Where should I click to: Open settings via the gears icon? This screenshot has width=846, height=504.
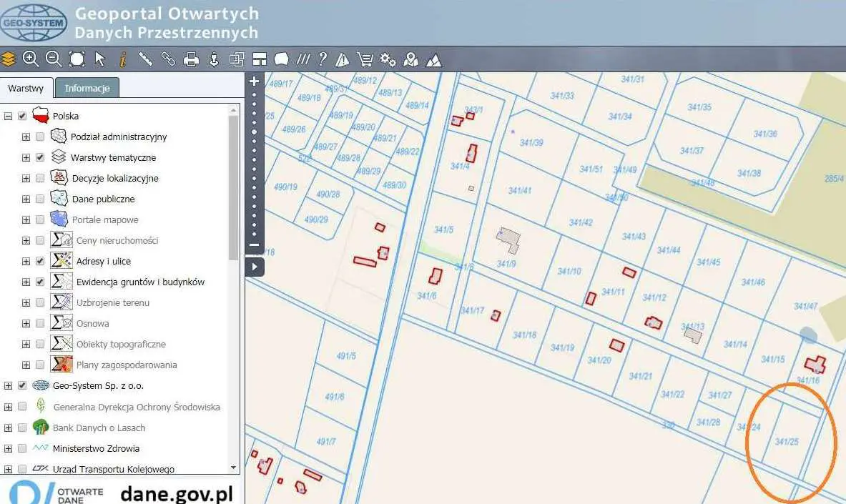[388, 59]
